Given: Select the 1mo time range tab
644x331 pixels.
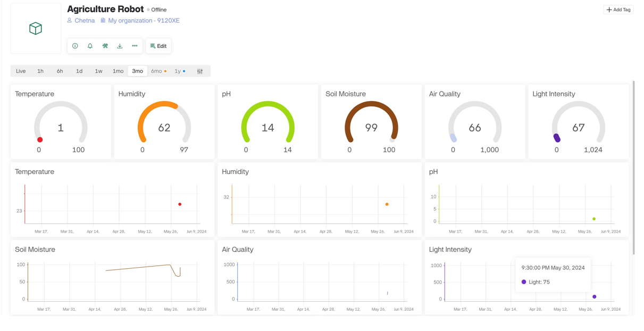Looking at the screenshot, I should pyautogui.click(x=118, y=71).
